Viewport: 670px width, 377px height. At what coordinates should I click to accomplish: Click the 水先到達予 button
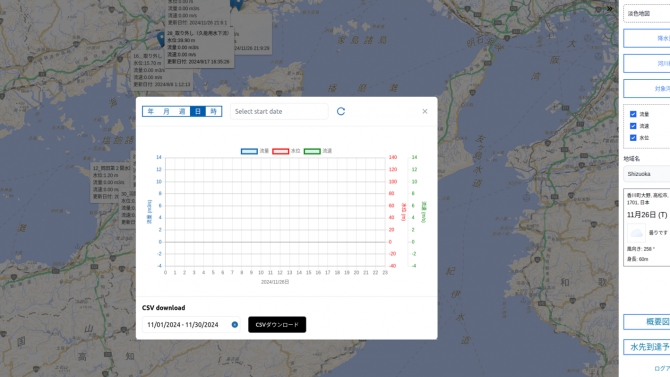pyautogui.click(x=646, y=347)
